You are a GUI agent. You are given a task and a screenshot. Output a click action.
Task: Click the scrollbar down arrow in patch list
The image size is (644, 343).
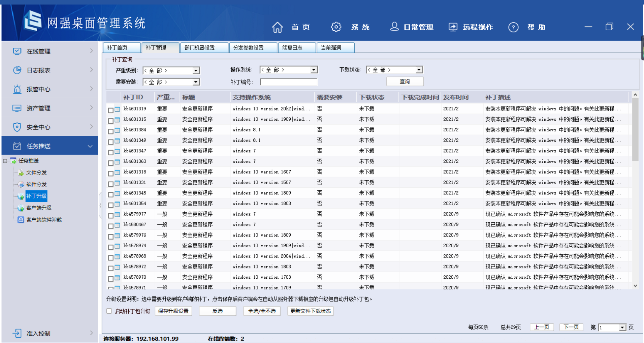pyautogui.click(x=635, y=286)
